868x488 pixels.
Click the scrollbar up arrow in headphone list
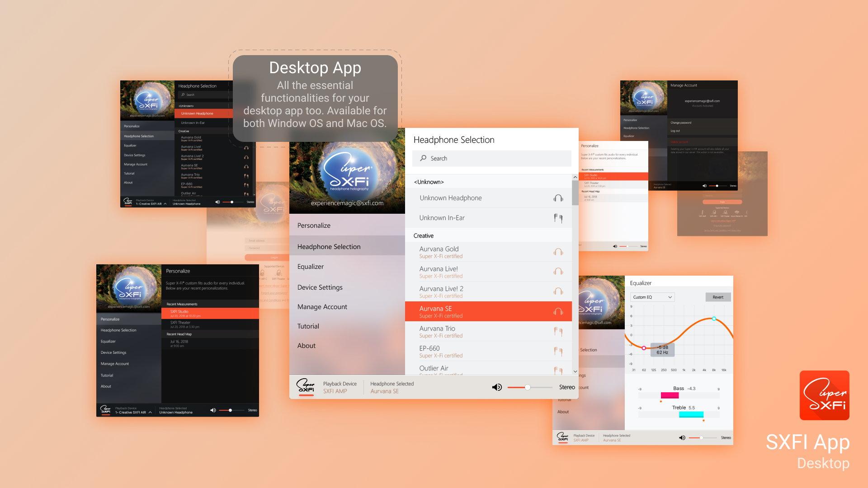[575, 178]
